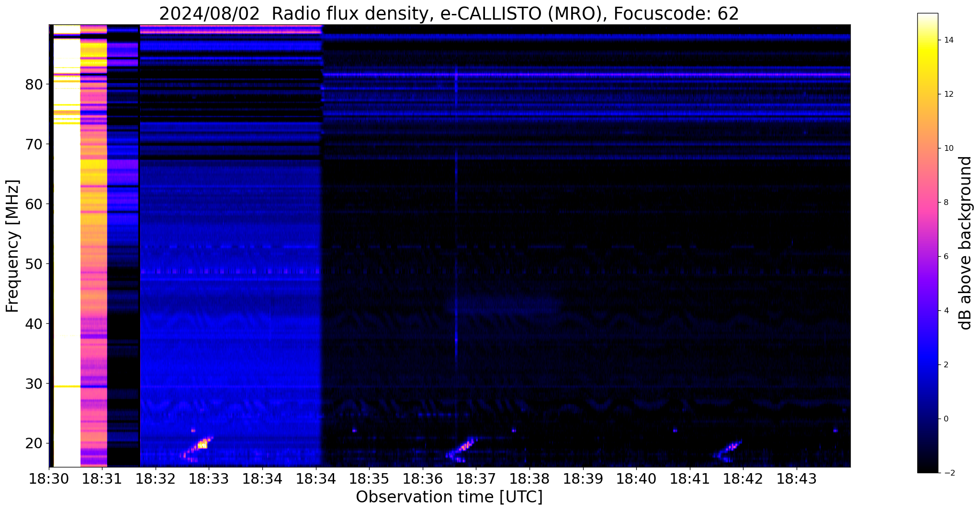
Task: Click the colorbar tick value 6
Action: click(946, 257)
